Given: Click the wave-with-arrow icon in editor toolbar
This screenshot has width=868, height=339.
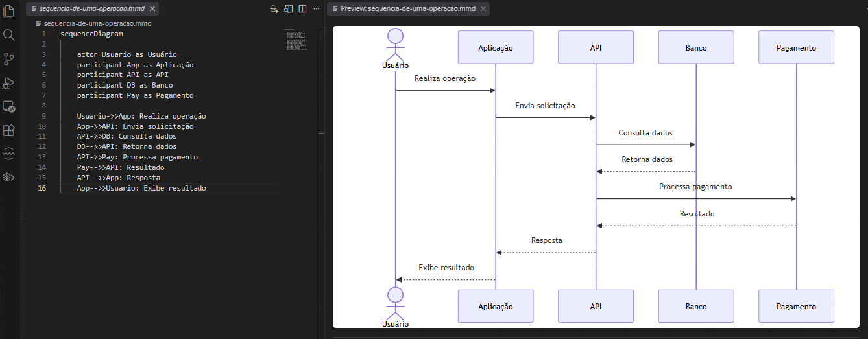Looking at the screenshot, I should coord(274,9).
